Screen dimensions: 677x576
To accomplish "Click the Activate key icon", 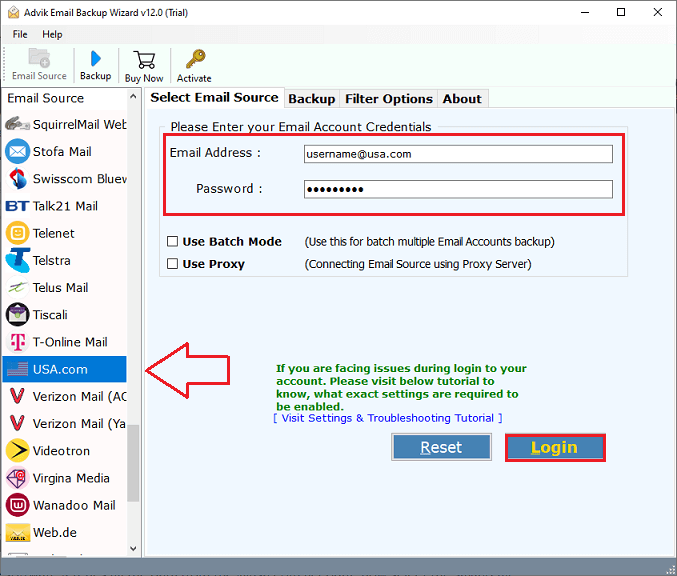I will click(195, 59).
